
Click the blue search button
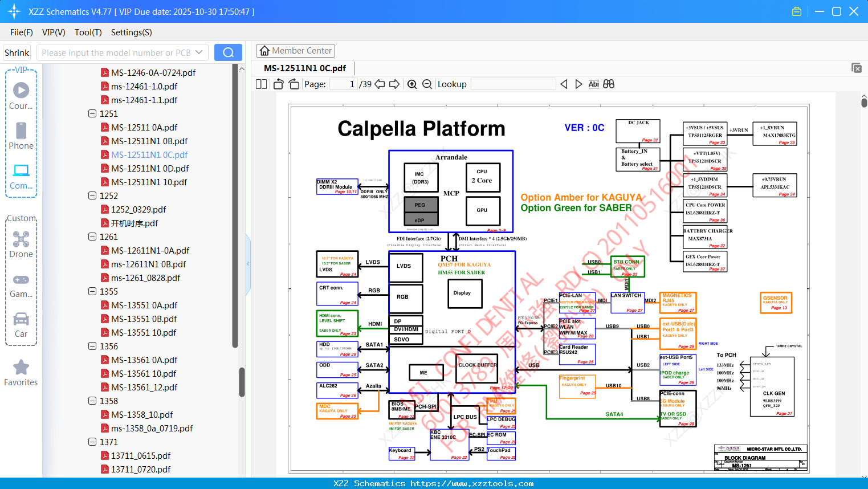click(228, 52)
